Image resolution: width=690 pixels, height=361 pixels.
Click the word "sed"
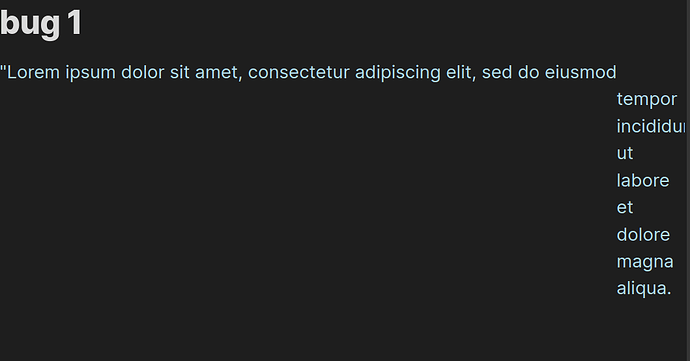point(497,72)
